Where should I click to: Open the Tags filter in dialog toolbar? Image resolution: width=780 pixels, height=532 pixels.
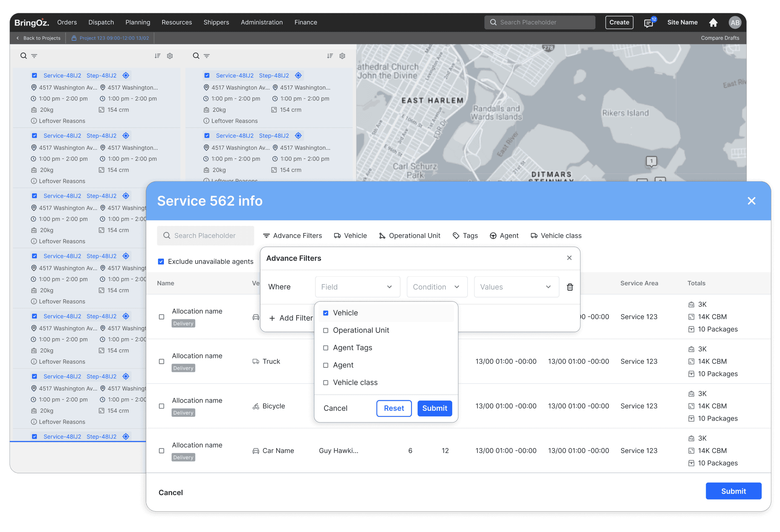point(465,236)
